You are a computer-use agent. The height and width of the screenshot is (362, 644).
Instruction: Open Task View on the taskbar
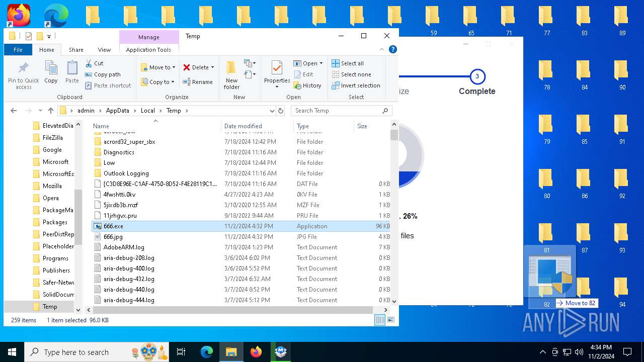coord(181,352)
